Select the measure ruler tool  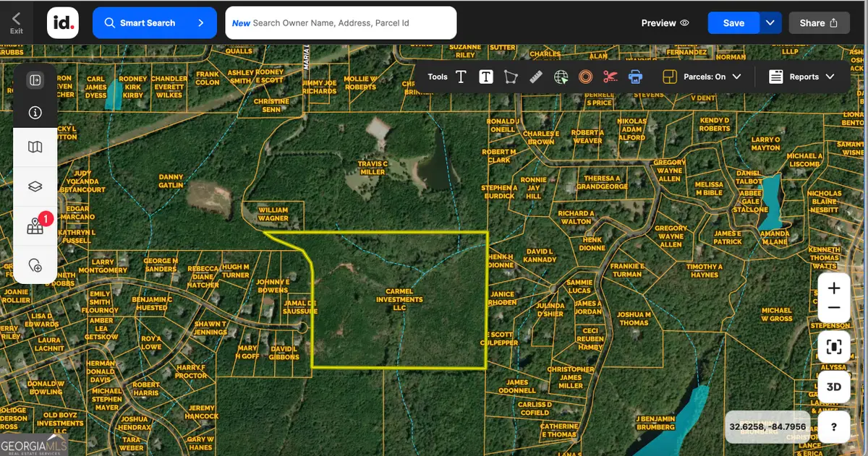(536, 77)
